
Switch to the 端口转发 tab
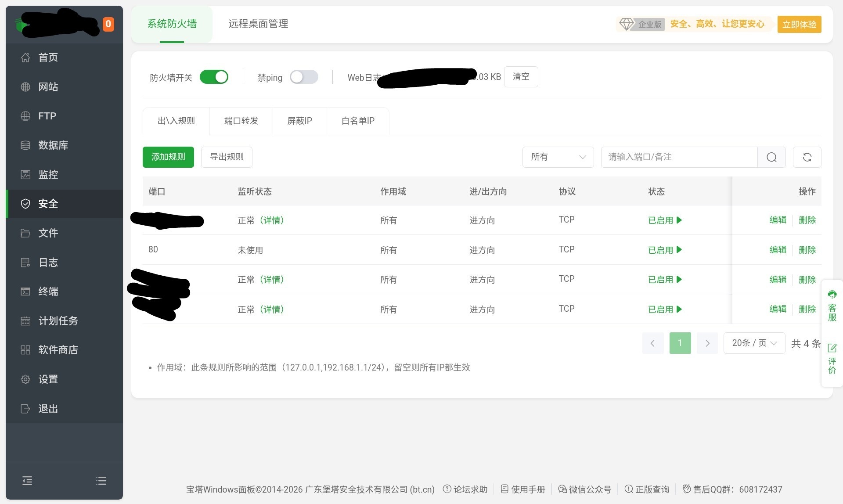(x=241, y=121)
